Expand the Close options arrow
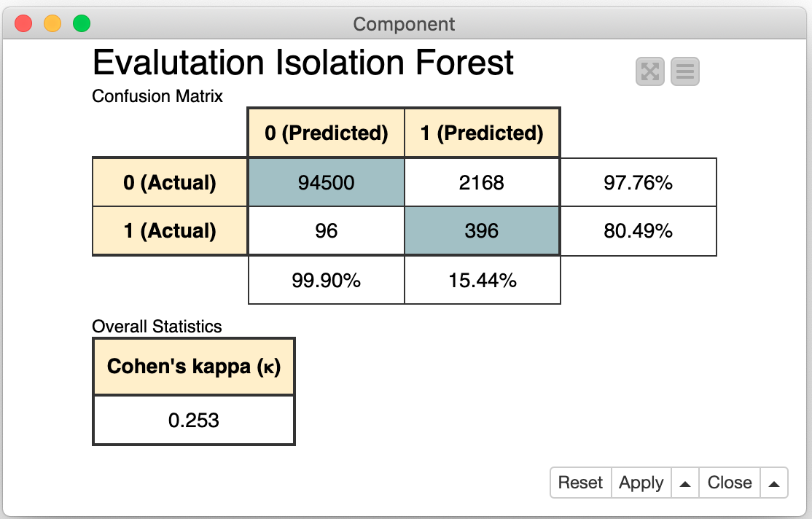This screenshot has width=812, height=519. [774, 483]
